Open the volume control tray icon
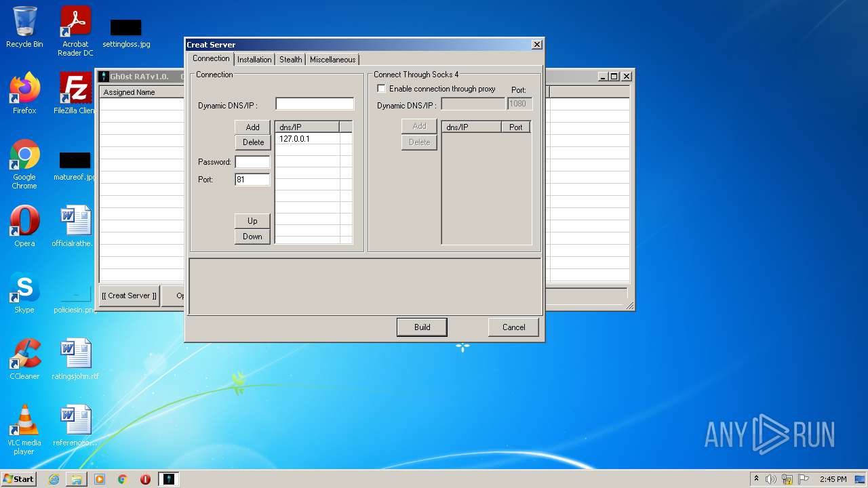The height and width of the screenshot is (488, 868). pyautogui.click(x=771, y=479)
